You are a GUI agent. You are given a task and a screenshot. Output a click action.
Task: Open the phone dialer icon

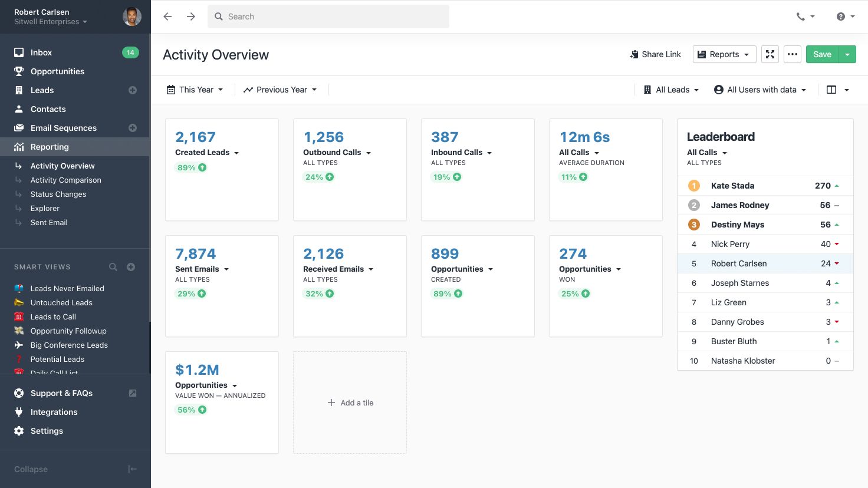(801, 17)
